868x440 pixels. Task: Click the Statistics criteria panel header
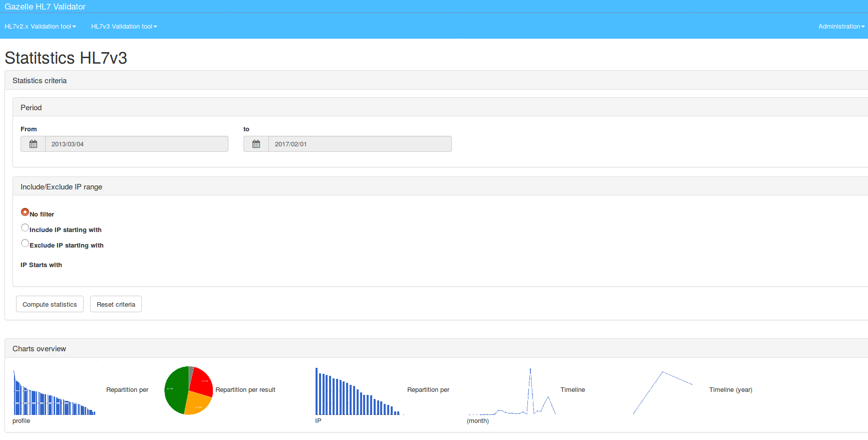click(40, 81)
